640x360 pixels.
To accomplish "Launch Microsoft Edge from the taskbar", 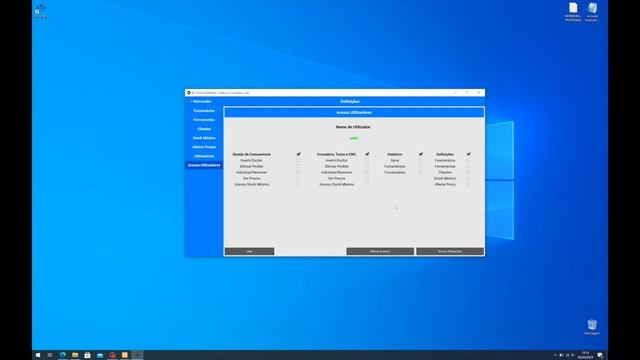I will pyautogui.click(x=62, y=355).
